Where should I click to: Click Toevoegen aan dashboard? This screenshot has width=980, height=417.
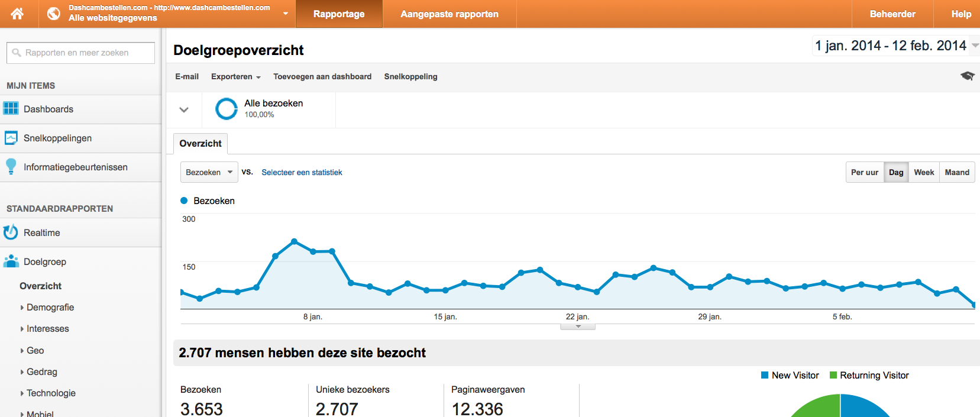(322, 76)
